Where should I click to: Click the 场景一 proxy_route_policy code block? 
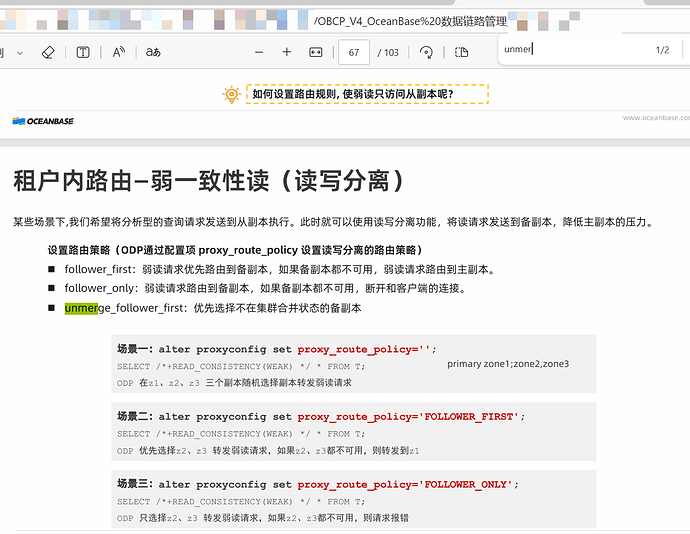click(354, 365)
